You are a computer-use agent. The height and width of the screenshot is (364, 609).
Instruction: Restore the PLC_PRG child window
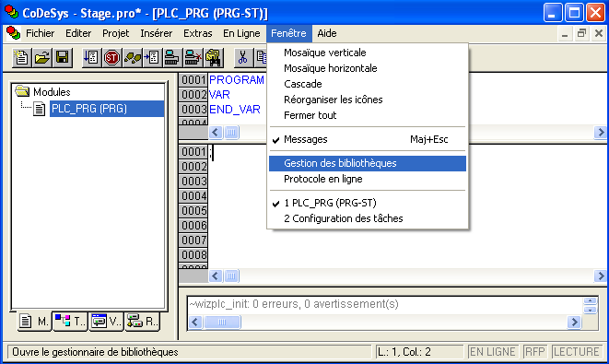tap(581, 34)
